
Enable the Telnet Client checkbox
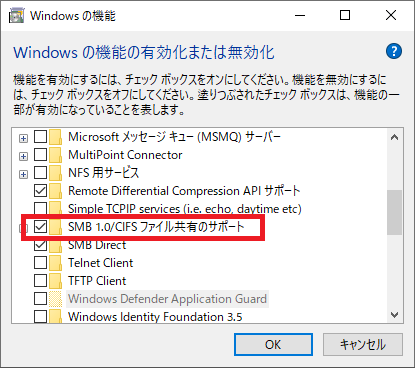coord(40,263)
